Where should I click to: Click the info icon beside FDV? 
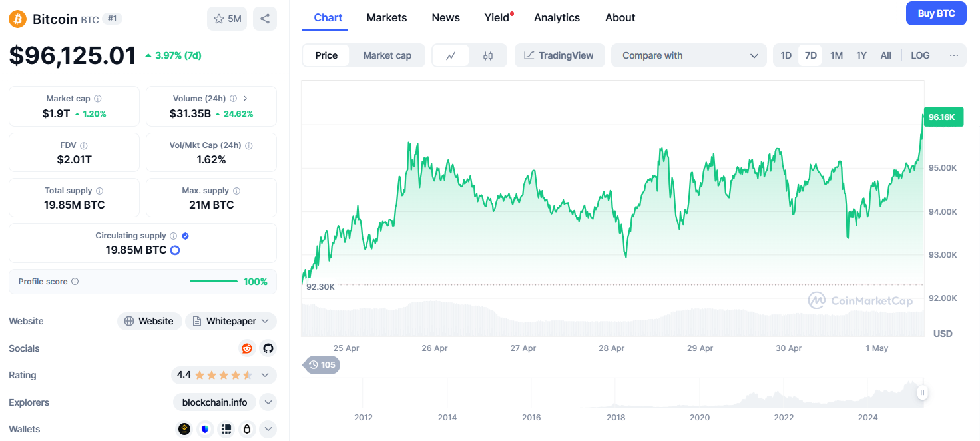tap(83, 145)
